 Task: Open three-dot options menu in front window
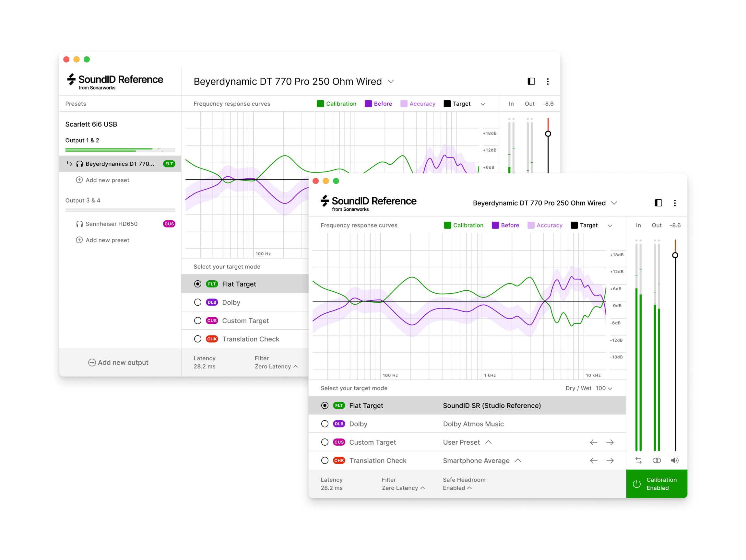tap(674, 203)
